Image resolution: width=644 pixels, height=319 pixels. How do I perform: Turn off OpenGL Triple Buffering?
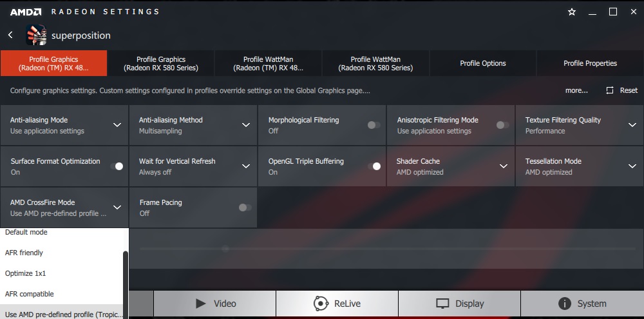374,166
